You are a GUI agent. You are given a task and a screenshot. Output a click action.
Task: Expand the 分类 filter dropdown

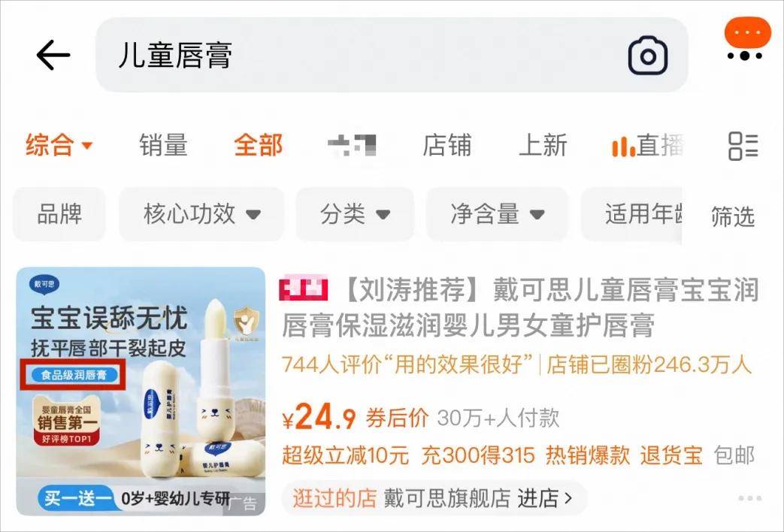pos(355,214)
